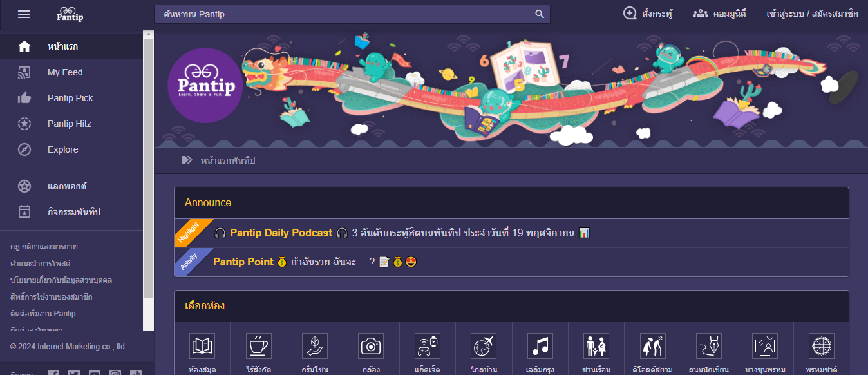868x375 pixels.
Task: Open the ชานเรือน family room
Action: 596,346
